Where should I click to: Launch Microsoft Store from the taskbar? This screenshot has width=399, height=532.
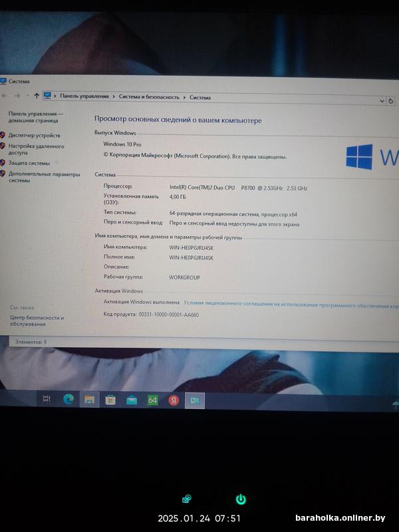[110, 400]
